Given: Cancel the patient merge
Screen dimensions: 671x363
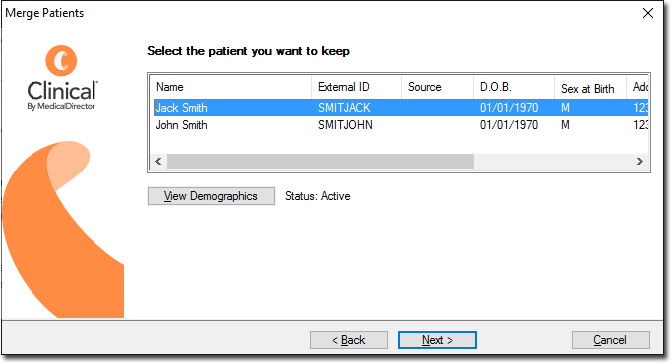Looking at the screenshot, I should pos(611,340).
